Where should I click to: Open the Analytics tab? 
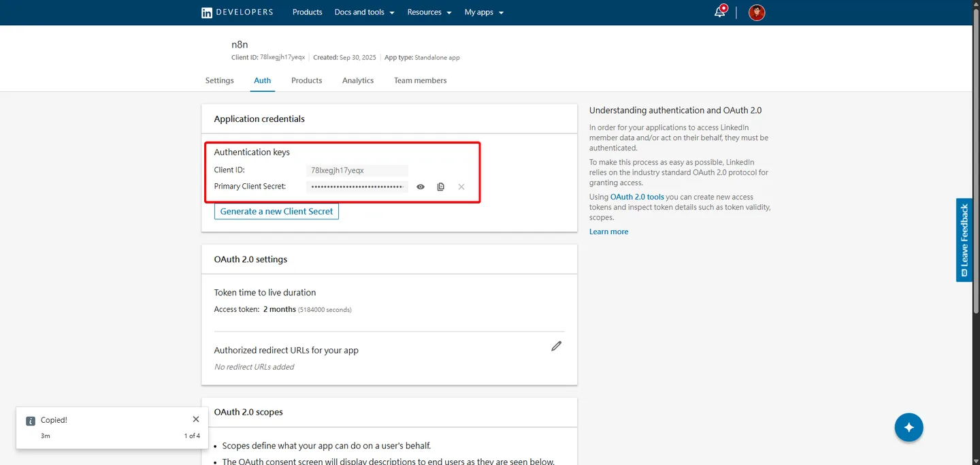358,80
